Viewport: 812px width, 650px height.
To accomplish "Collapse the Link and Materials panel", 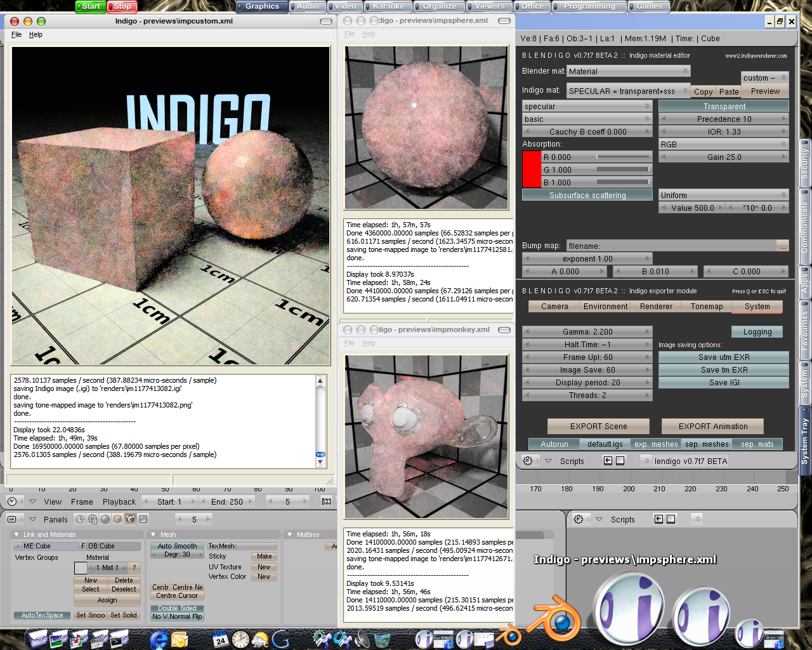I will [18, 534].
